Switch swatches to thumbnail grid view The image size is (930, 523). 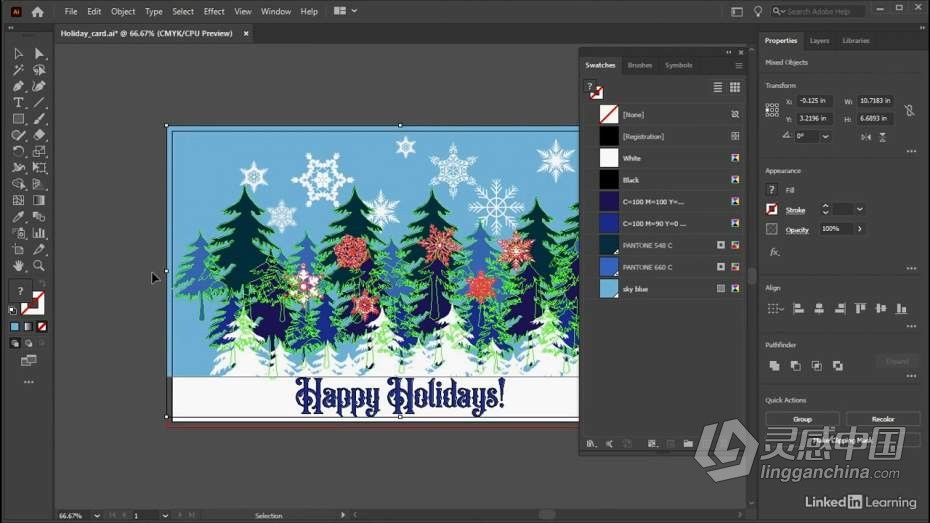pos(735,88)
